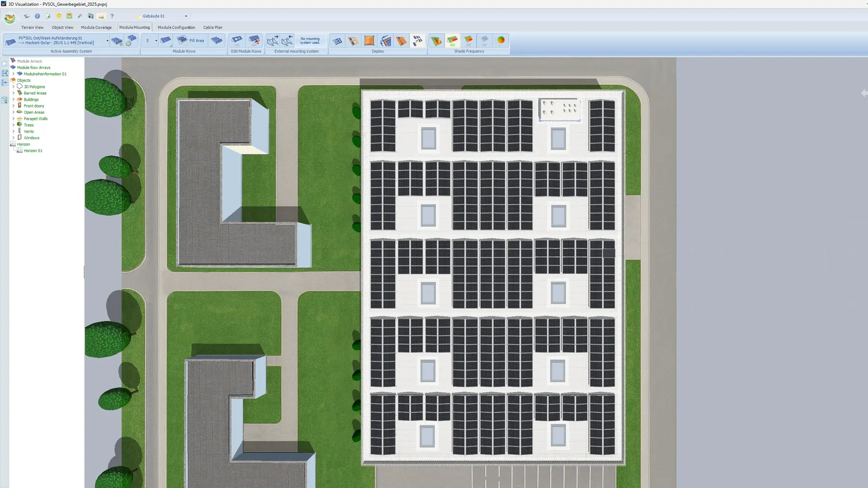
Task: Open the active assembly system dropdown
Action: [x=108, y=40]
